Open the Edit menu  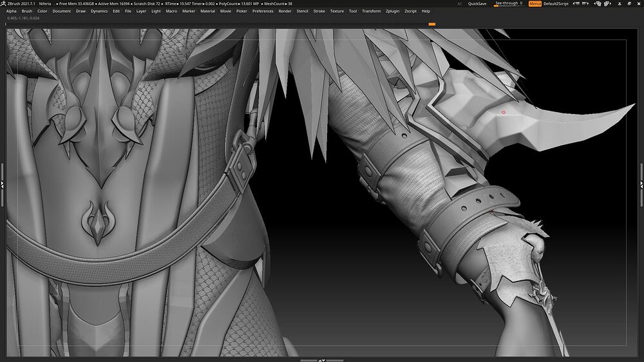116,11
